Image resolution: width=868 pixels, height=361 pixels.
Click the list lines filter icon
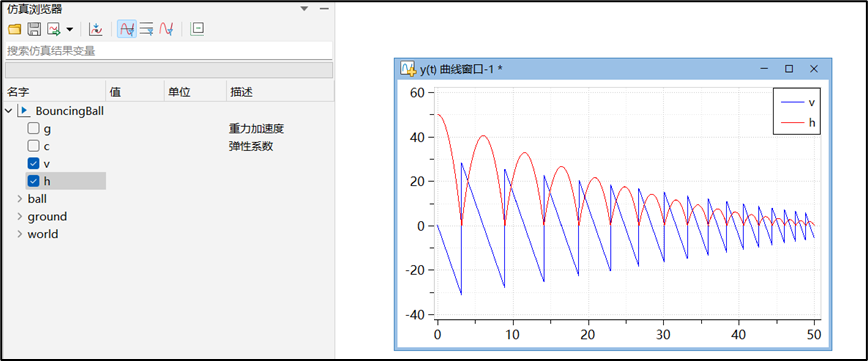146,29
